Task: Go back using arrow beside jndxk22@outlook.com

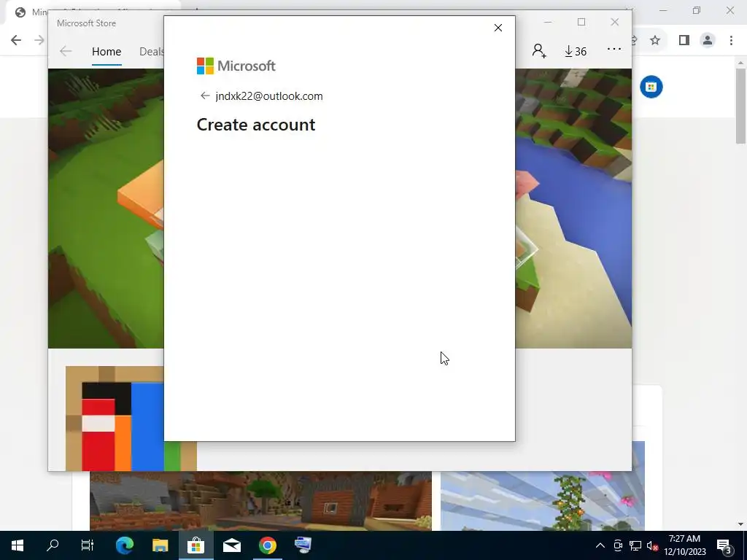Action: coord(205,96)
